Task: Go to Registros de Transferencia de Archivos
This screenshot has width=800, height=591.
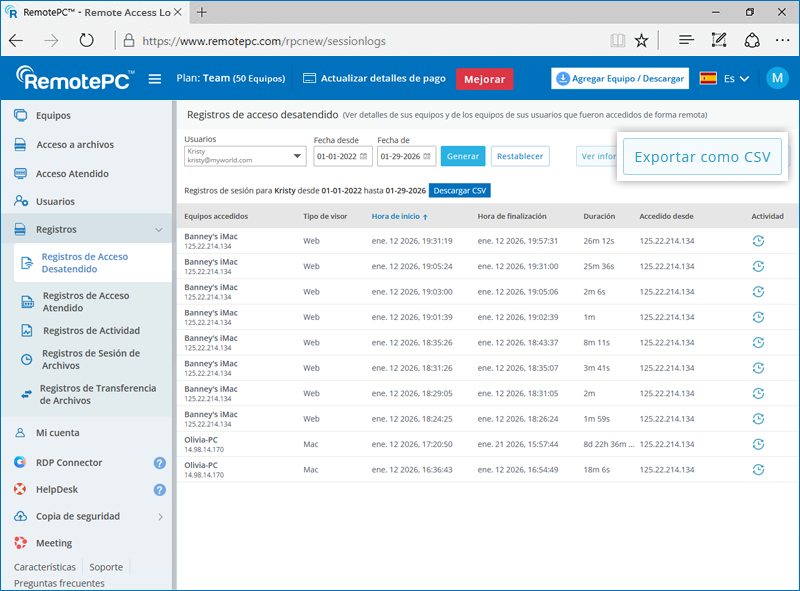Action: [x=97, y=394]
